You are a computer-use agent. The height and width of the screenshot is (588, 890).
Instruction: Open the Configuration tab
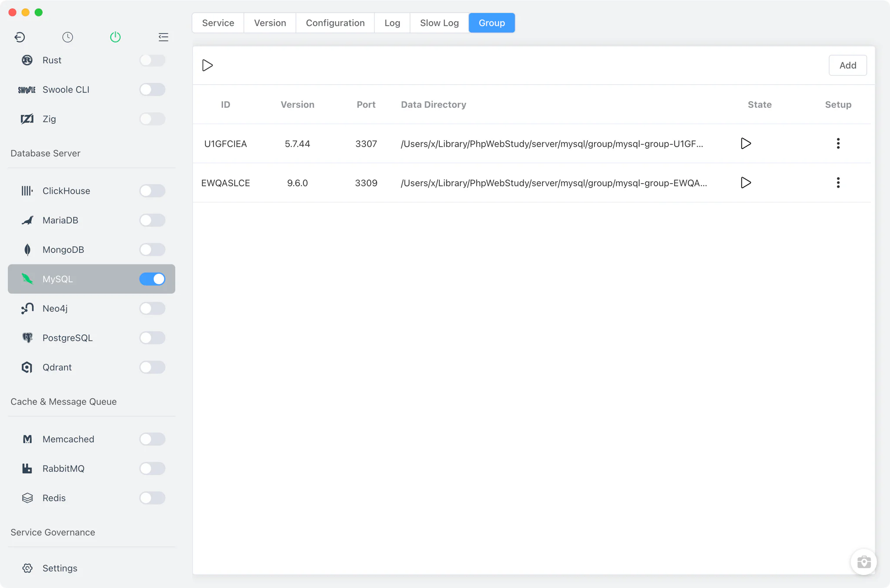(x=335, y=23)
